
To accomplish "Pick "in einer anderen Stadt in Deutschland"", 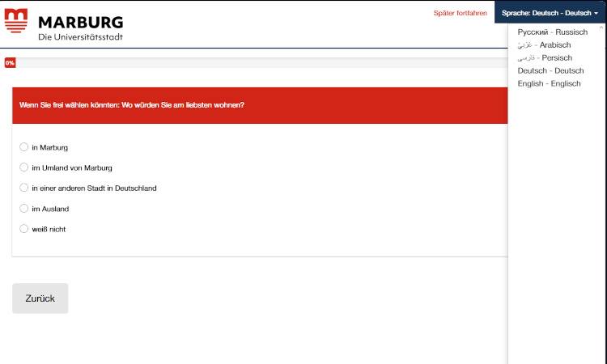I will click(24, 188).
